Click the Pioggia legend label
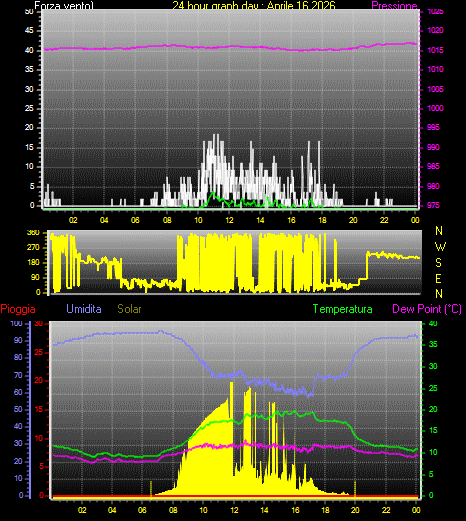The height and width of the screenshot is (521, 466). [18, 309]
